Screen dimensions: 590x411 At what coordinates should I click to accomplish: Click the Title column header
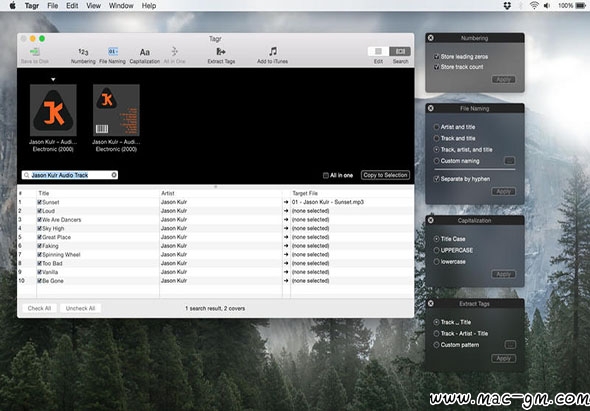point(98,193)
